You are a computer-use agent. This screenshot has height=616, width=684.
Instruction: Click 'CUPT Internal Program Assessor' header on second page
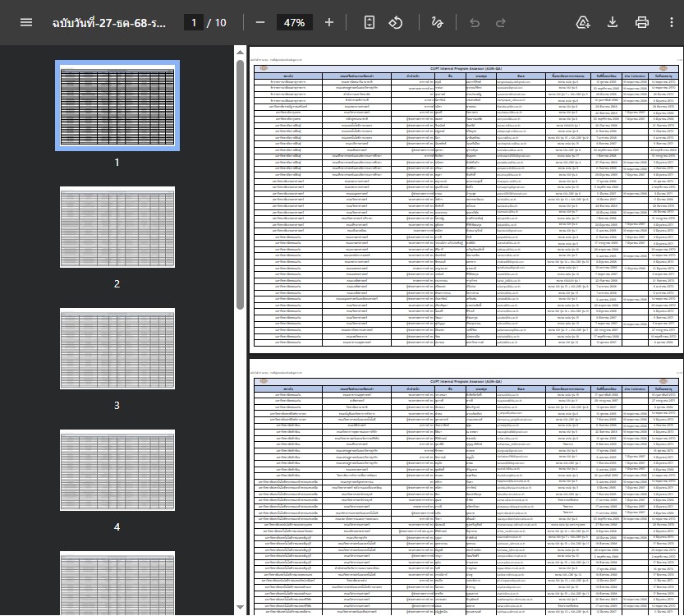tap(466, 381)
